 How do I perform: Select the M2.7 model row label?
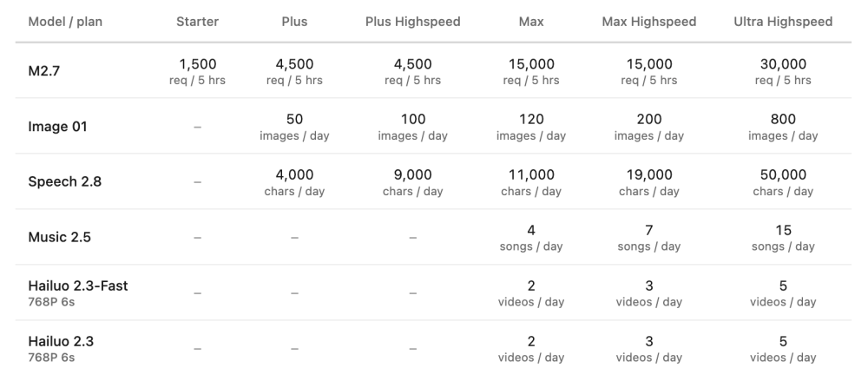[x=43, y=72]
